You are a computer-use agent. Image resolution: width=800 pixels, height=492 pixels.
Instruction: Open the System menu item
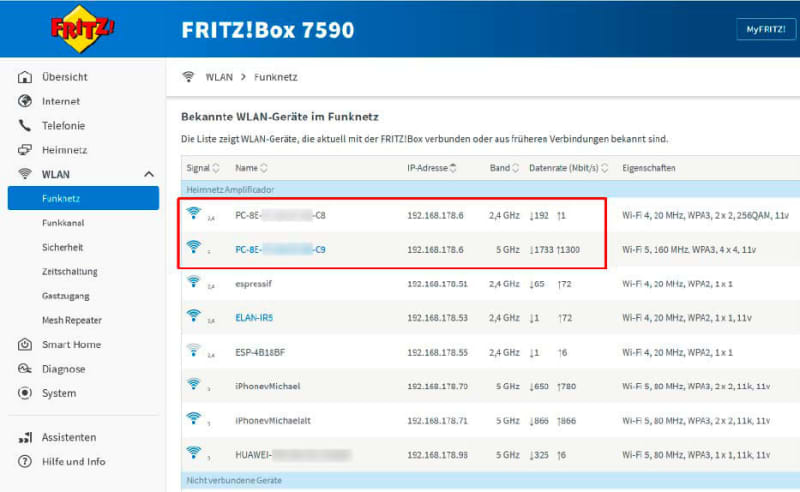(x=59, y=393)
